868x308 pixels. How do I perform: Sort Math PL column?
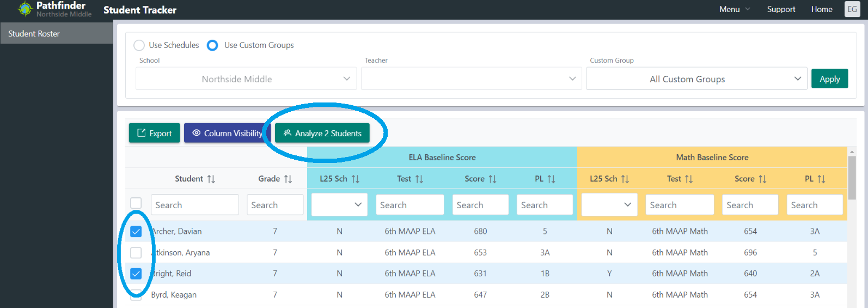pos(821,179)
